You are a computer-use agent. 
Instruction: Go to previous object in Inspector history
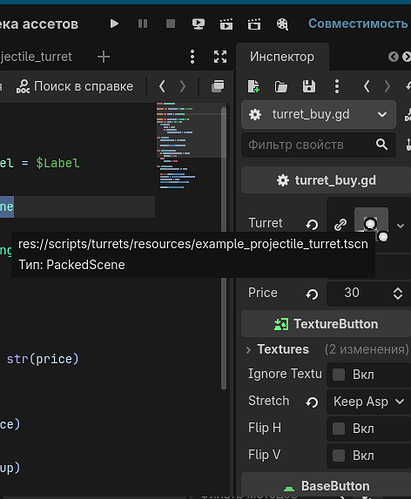[x=367, y=86]
